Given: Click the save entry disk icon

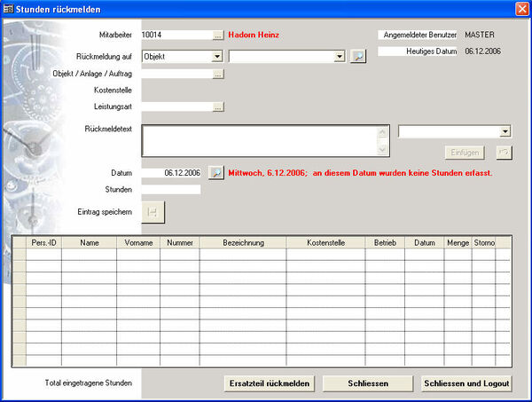Looking at the screenshot, I should point(153,212).
